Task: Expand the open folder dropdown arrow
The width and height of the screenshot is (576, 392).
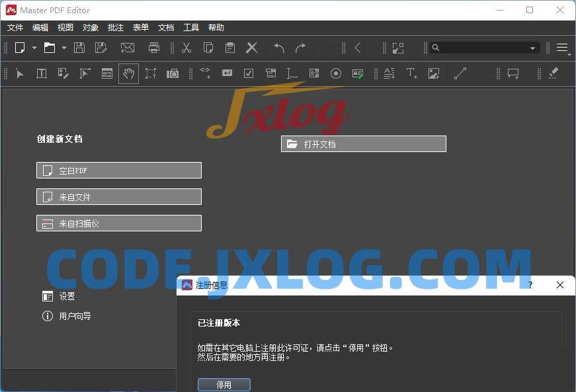Action: (x=64, y=48)
